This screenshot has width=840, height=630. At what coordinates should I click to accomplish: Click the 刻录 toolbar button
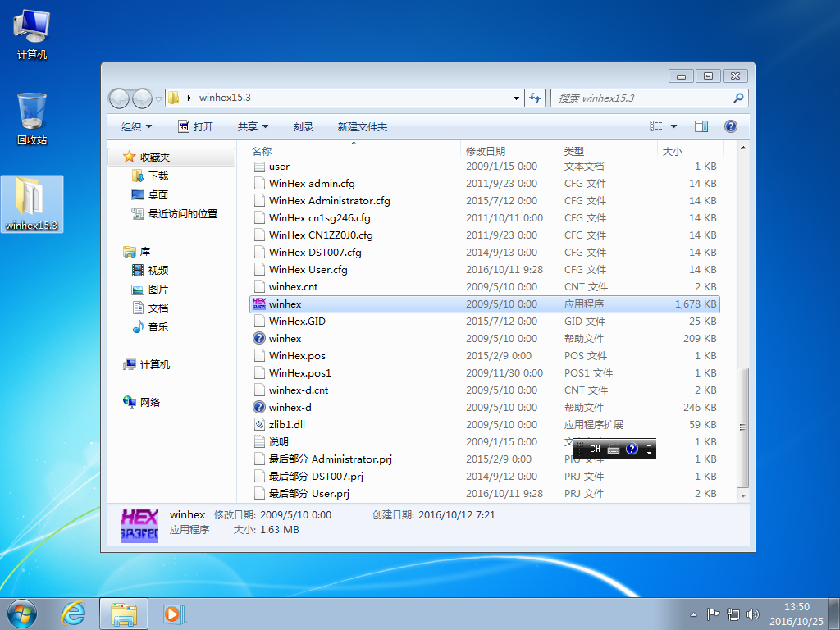(304, 126)
